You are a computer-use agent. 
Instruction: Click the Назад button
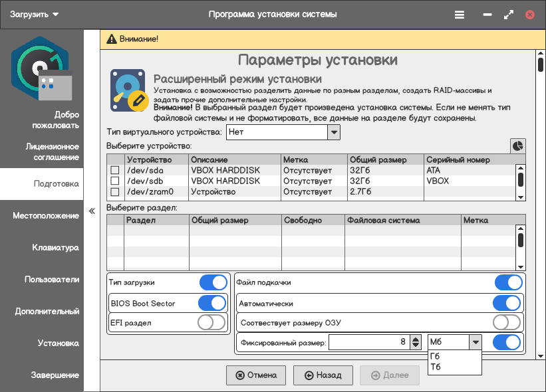click(x=323, y=375)
